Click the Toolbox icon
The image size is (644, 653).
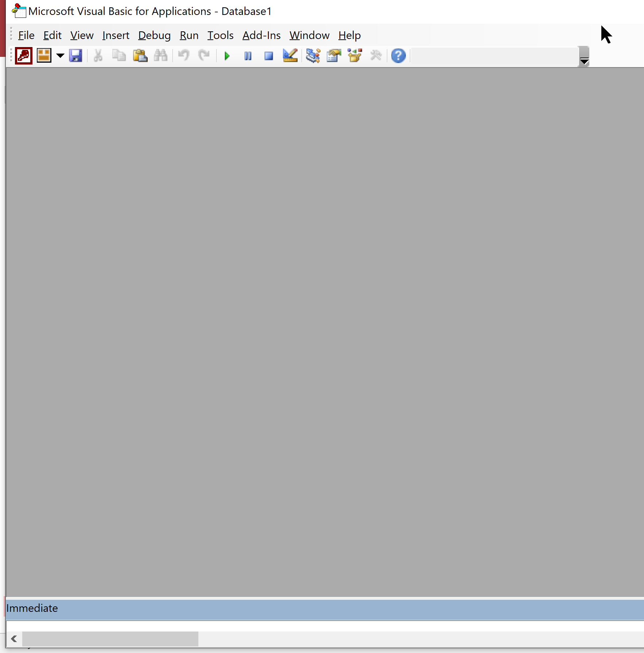[x=376, y=56]
